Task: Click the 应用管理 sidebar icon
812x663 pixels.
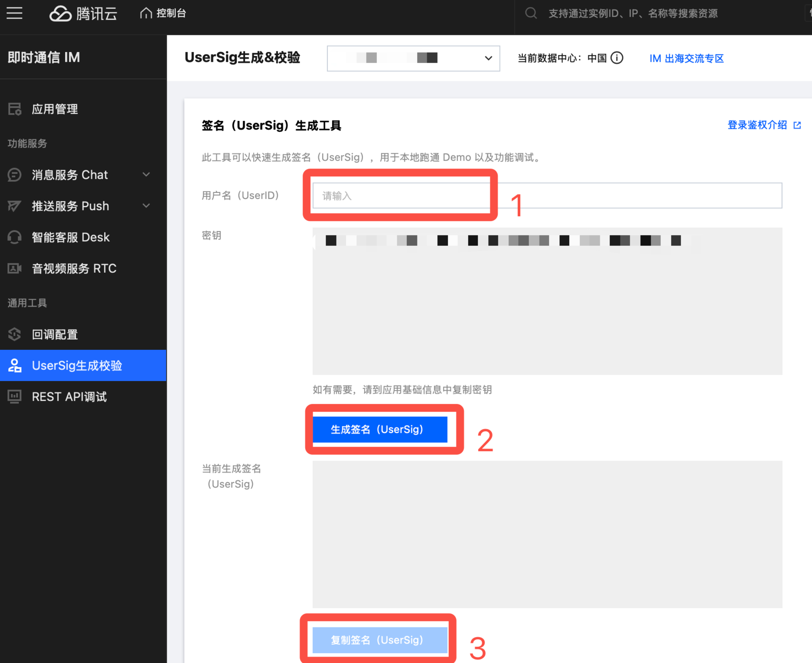Action: click(x=15, y=109)
